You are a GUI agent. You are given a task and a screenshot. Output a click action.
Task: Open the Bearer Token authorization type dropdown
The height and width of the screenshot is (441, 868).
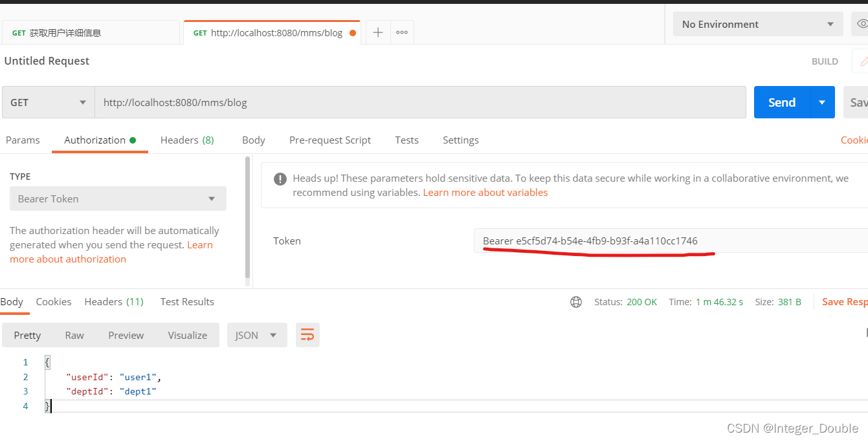click(117, 199)
